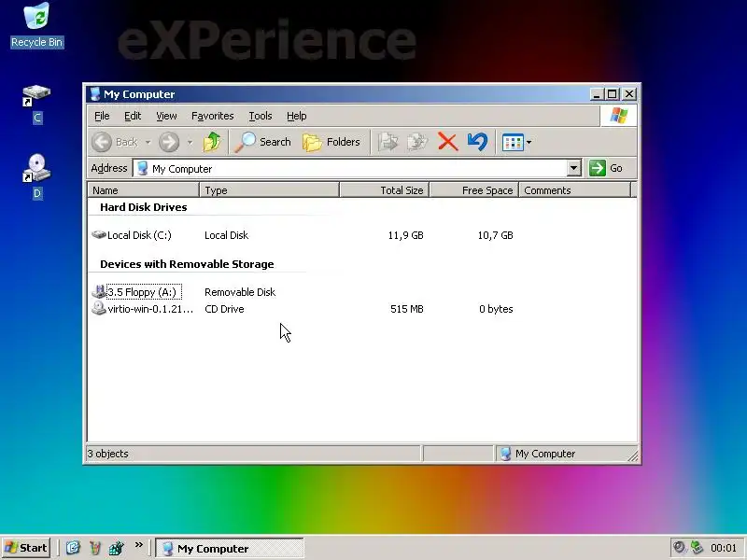Click the window resize grip corner
The image size is (747, 560).
point(633,456)
